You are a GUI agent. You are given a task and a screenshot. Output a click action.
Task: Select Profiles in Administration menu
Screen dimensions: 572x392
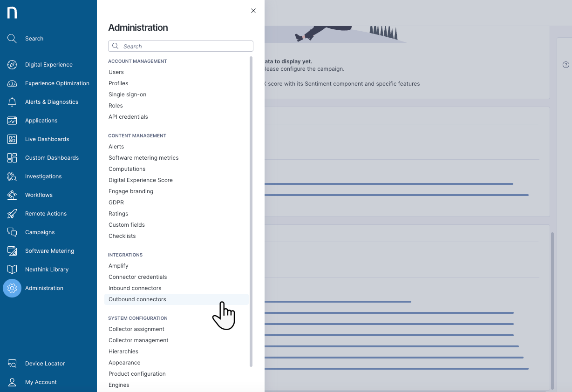(118, 83)
